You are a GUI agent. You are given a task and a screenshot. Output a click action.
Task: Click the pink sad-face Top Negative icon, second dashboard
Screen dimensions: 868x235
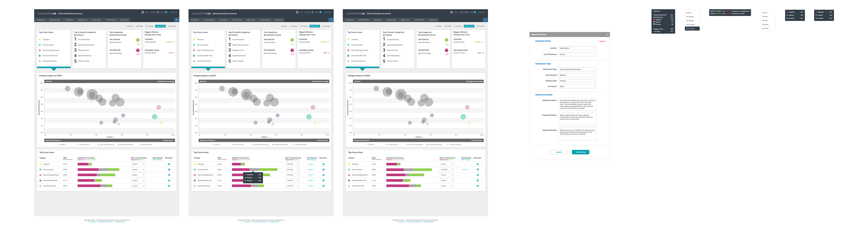292,51
